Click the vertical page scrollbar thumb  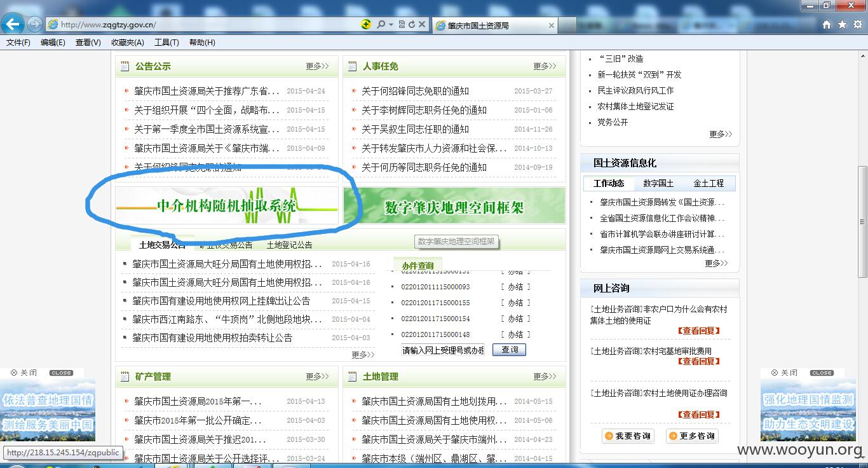pos(862,221)
